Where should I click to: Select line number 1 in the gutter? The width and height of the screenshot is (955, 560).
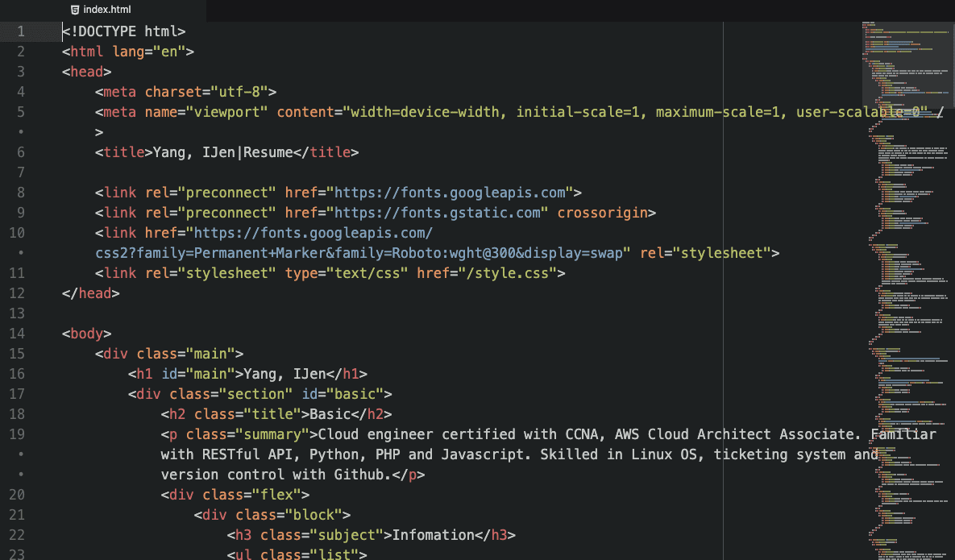click(19, 31)
